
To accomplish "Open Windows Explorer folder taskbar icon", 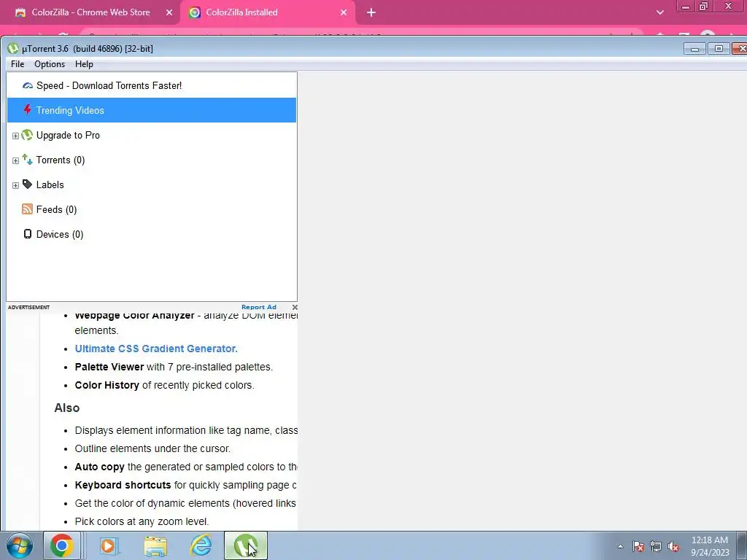I will [155, 546].
